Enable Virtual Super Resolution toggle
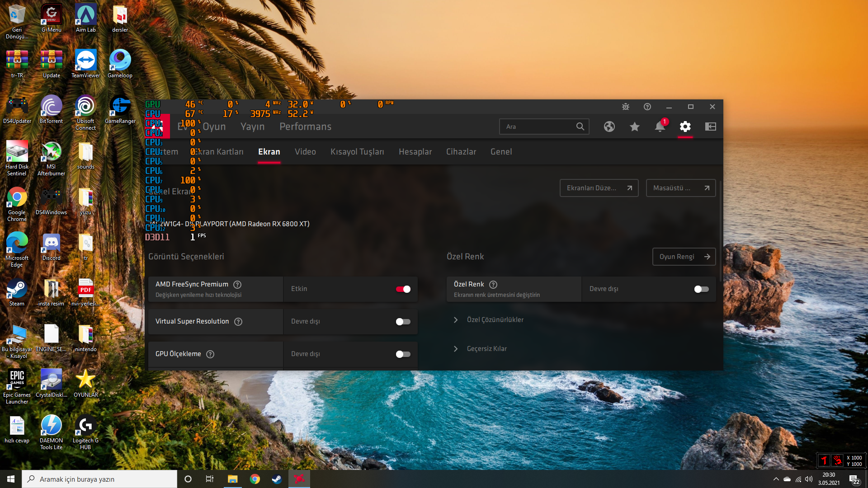 pos(403,322)
